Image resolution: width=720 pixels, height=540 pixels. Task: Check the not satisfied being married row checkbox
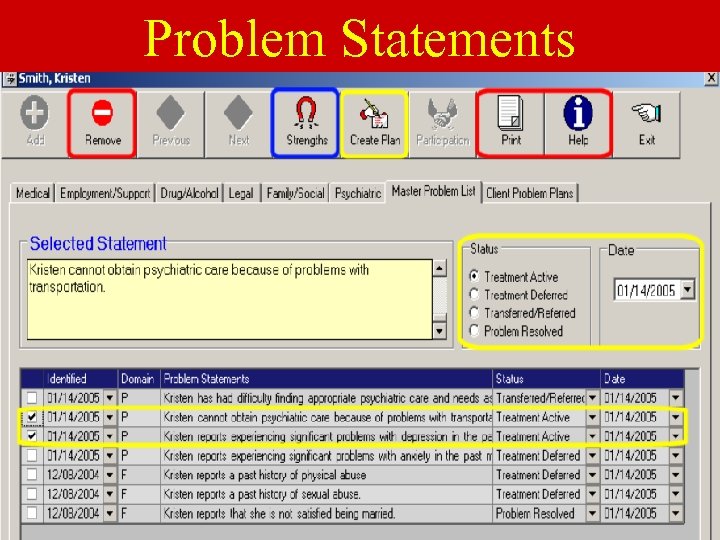tap(32, 513)
